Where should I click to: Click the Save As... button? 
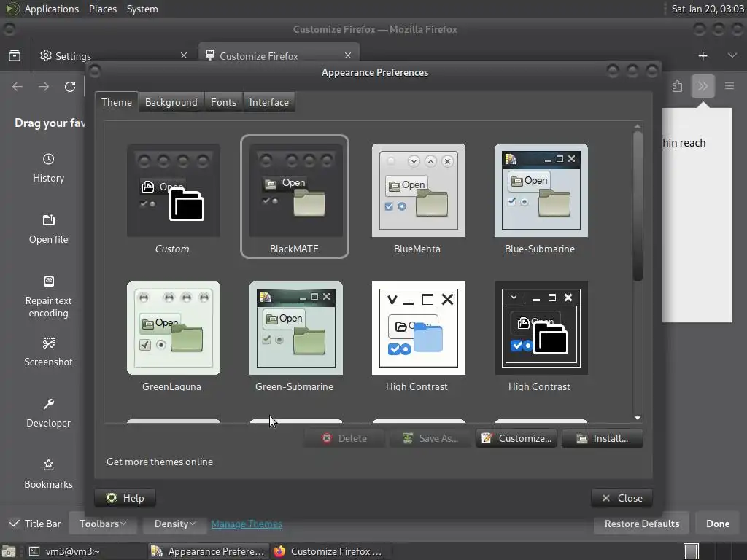point(430,438)
